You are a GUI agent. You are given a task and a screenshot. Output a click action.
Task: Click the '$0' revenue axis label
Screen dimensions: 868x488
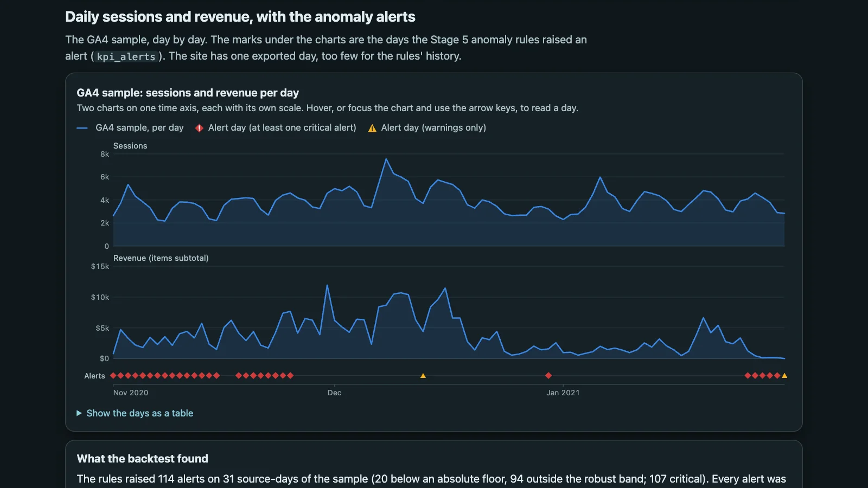point(105,359)
